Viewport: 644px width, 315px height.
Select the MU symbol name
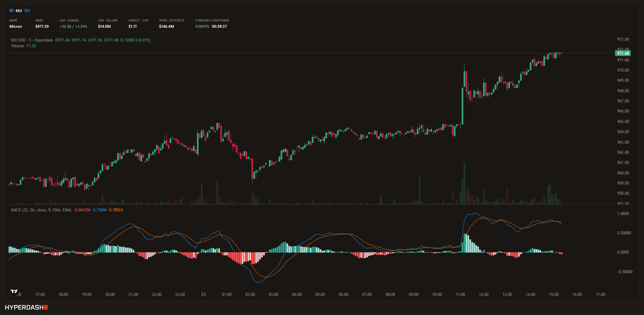19,11
